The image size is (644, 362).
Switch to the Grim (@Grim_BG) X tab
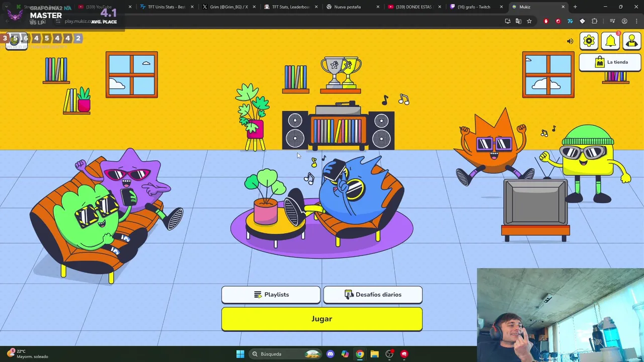(x=228, y=7)
